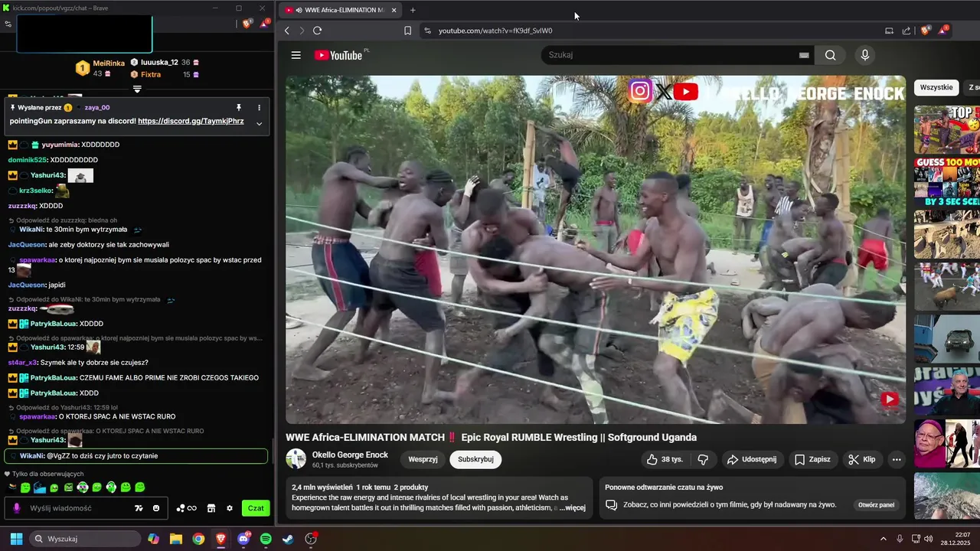The width and height of the screenshot is (980, 551).
Task: Open the discord.gg/TaymkjPhrz link
Action: [x=191, y=121]
